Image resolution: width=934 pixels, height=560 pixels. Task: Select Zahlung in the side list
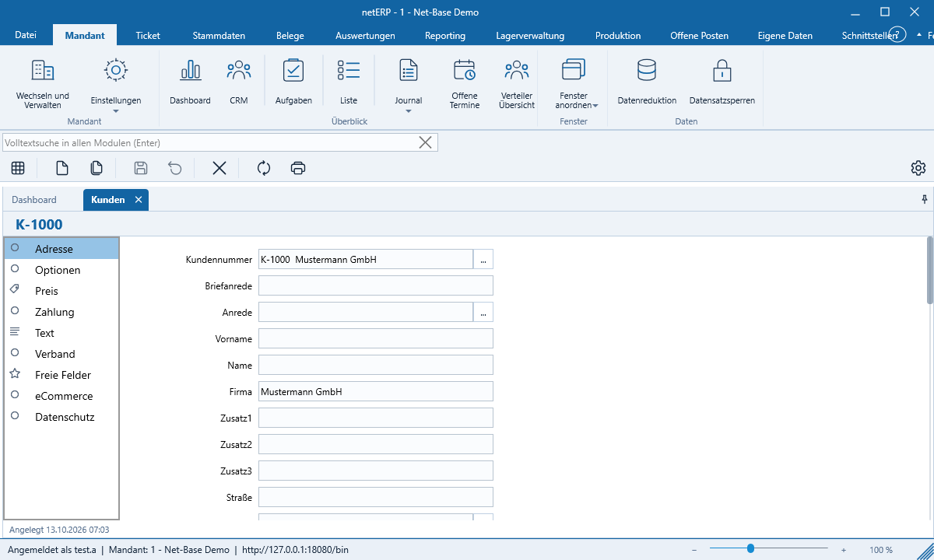coord(61,312)
